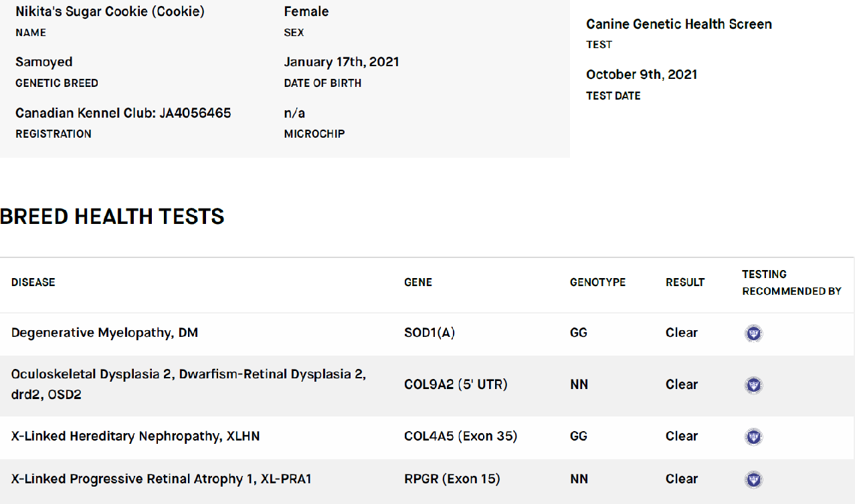The image size is (855, 504).
Task: Click the COL4A5 (Exon 35) gene cell
Action: (x=461, y=436)
